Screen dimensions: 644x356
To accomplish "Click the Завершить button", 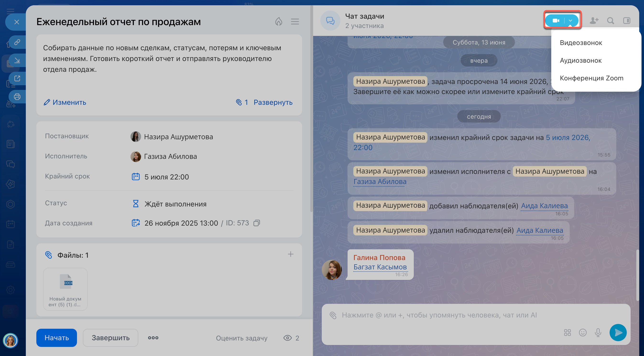I will point(110,338).
